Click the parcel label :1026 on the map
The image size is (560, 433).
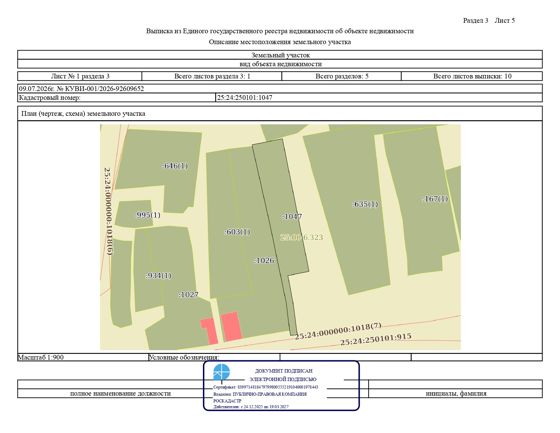(x=264, y=260)
